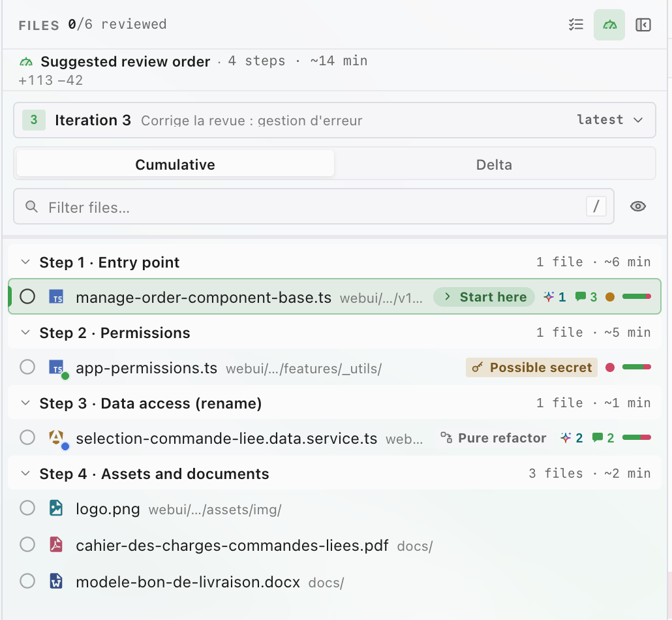This screenshot has width=672, height=620.
Task: Collapse Step 3 Data access section
Action: click(25, 403)
